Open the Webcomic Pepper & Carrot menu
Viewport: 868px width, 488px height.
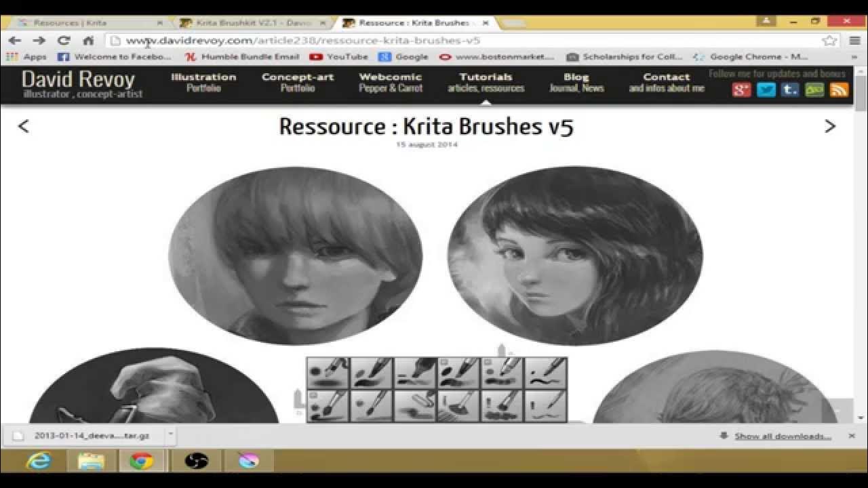click(x=391, y=82)
